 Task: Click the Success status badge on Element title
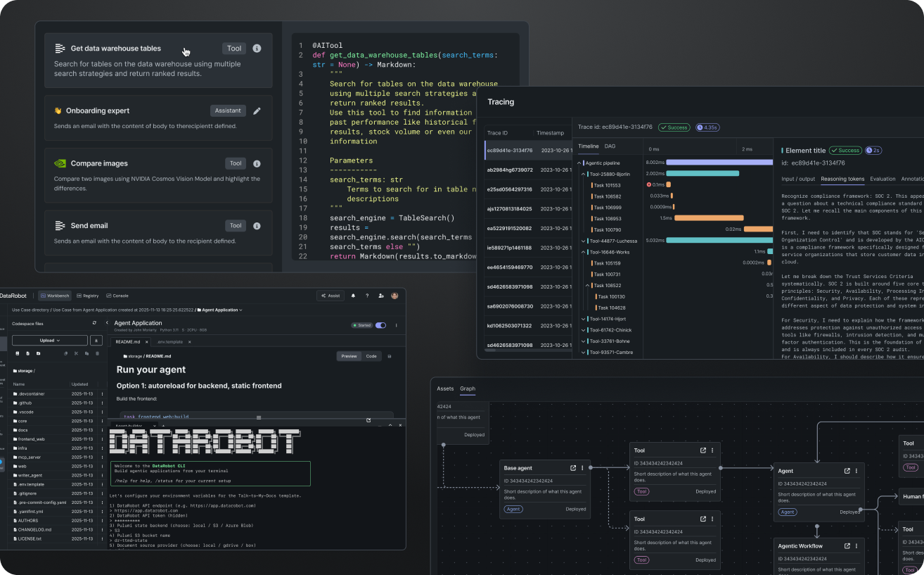click(x=845, y=150)
